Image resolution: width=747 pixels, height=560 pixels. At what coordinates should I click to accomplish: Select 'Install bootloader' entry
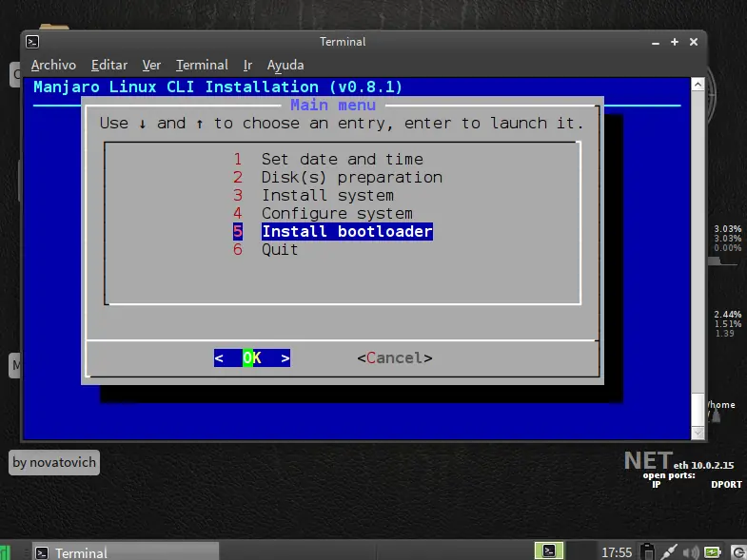click(346, 231)
